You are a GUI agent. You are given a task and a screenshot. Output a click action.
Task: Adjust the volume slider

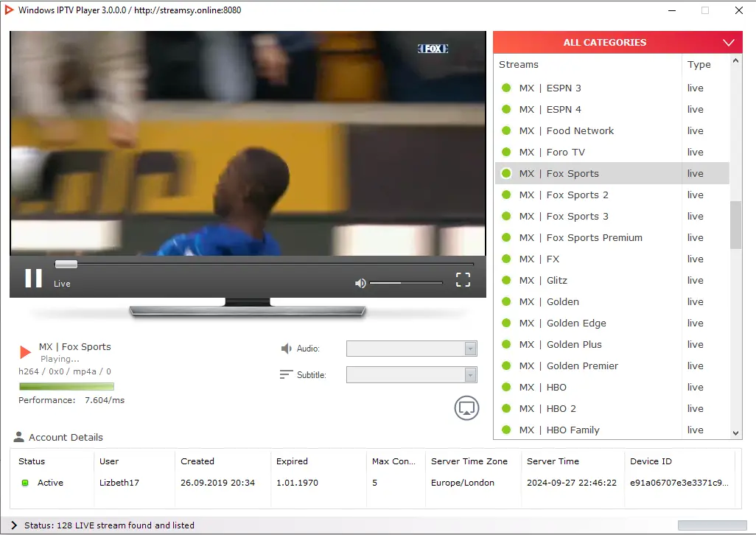[405, 283]
